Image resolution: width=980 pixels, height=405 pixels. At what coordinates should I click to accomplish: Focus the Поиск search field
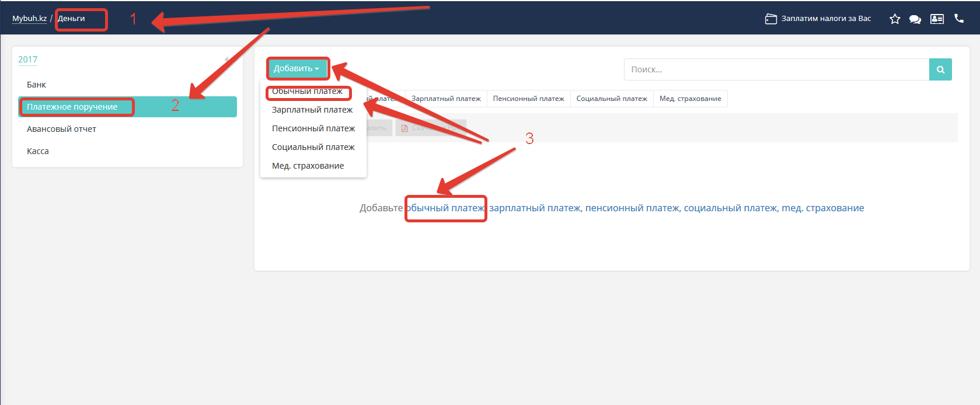(x=776, y=69)
